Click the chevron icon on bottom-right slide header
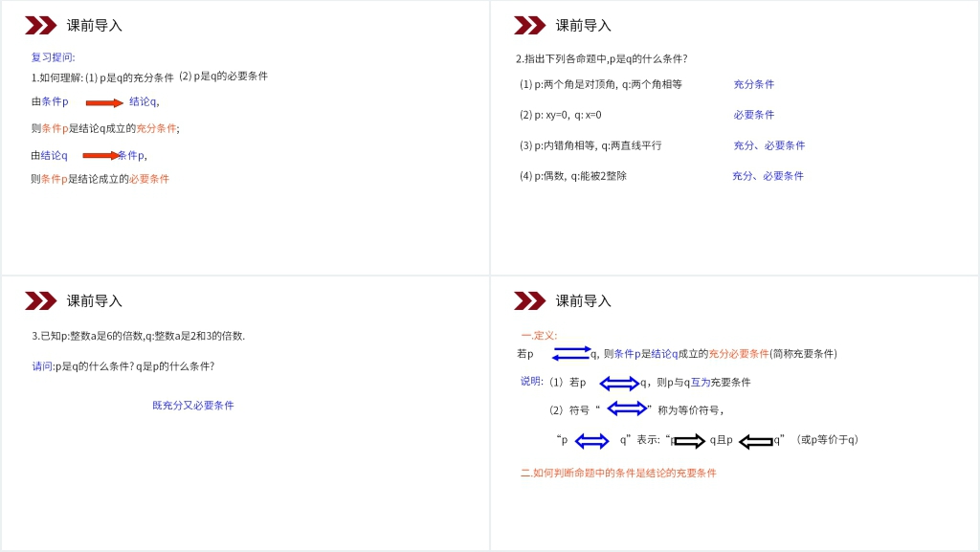The image size is (980, 552). click(530, 299)
